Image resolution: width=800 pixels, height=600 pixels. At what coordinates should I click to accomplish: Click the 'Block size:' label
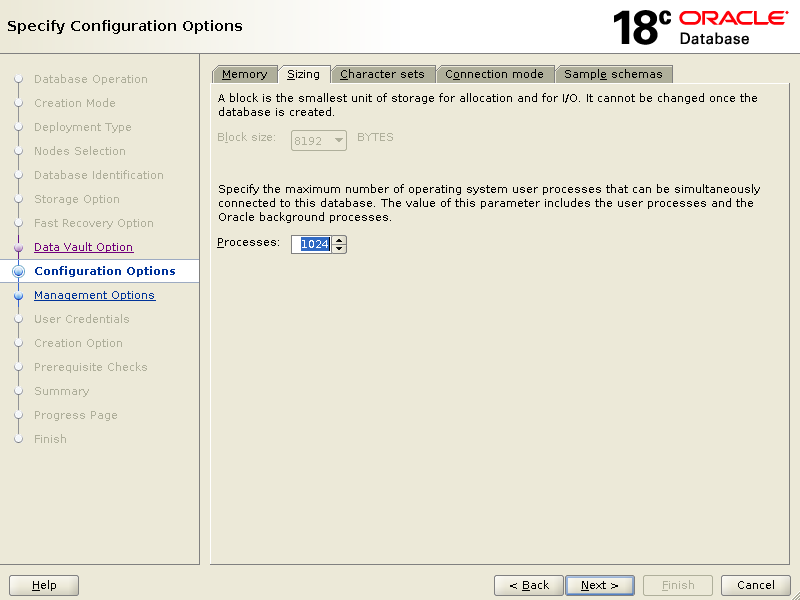coord(246,137)
